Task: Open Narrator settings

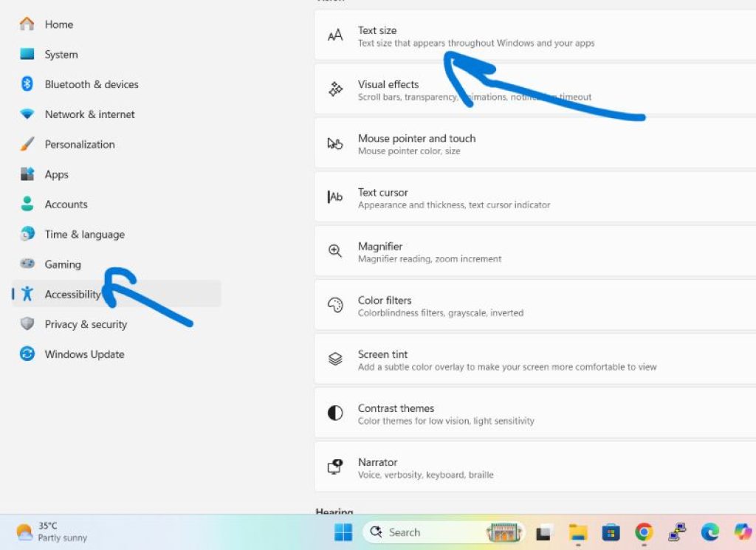Action: (x=535, y=467)
